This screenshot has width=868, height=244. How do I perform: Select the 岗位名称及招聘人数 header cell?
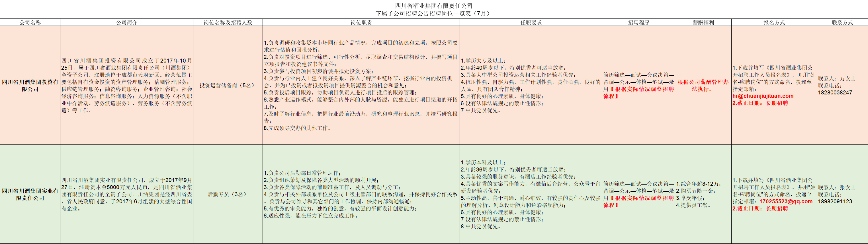tap(228, 22)
